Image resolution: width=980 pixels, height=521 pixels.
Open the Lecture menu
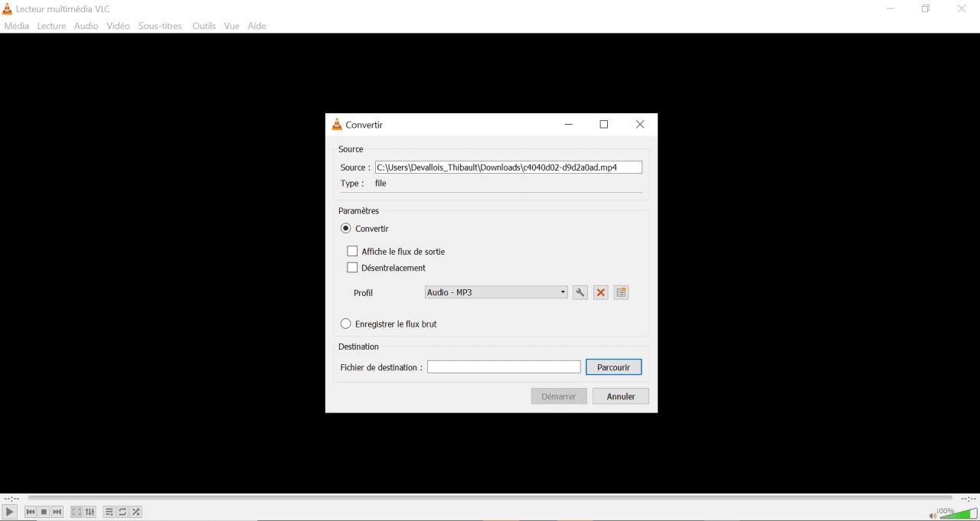tap(51, 26)
